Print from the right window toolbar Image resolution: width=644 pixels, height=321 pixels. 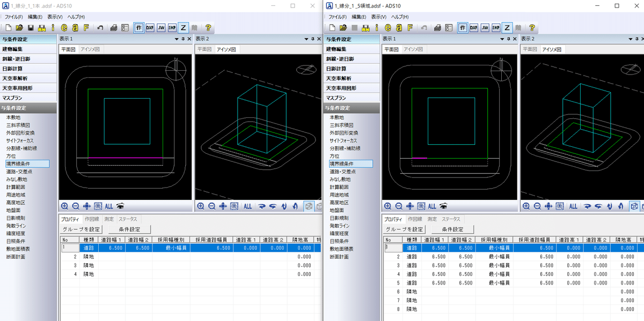pyautogui.click(x=437, y=27)
